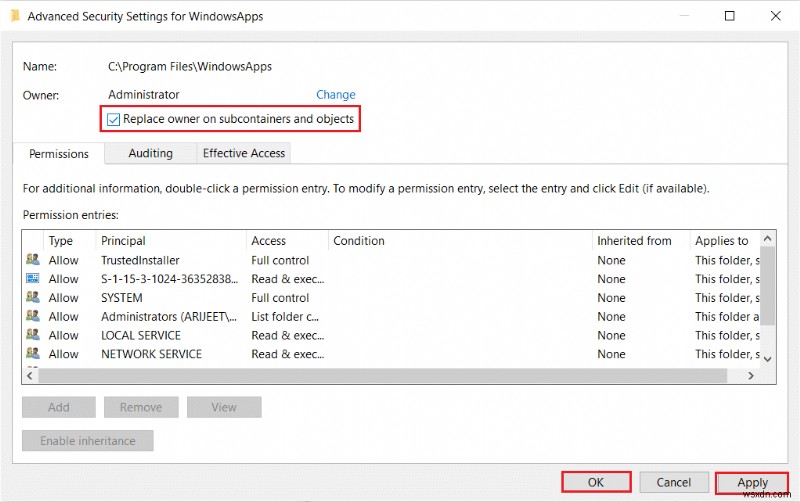Click the Administrators entry's group icon

[x=32, y=317]
